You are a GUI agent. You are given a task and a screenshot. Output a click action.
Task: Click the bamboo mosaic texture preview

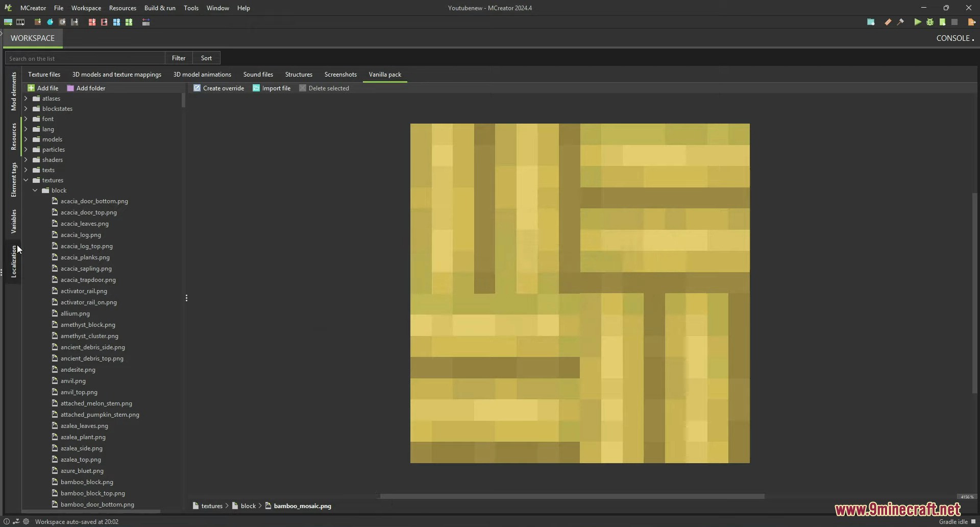point(580,293)
